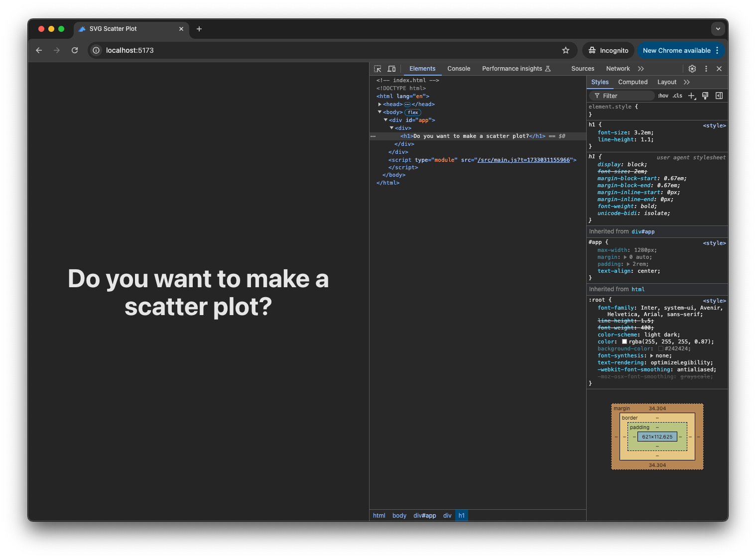Type-focus the styles Filter field
756x558 pixels.
tap(622, 96)
